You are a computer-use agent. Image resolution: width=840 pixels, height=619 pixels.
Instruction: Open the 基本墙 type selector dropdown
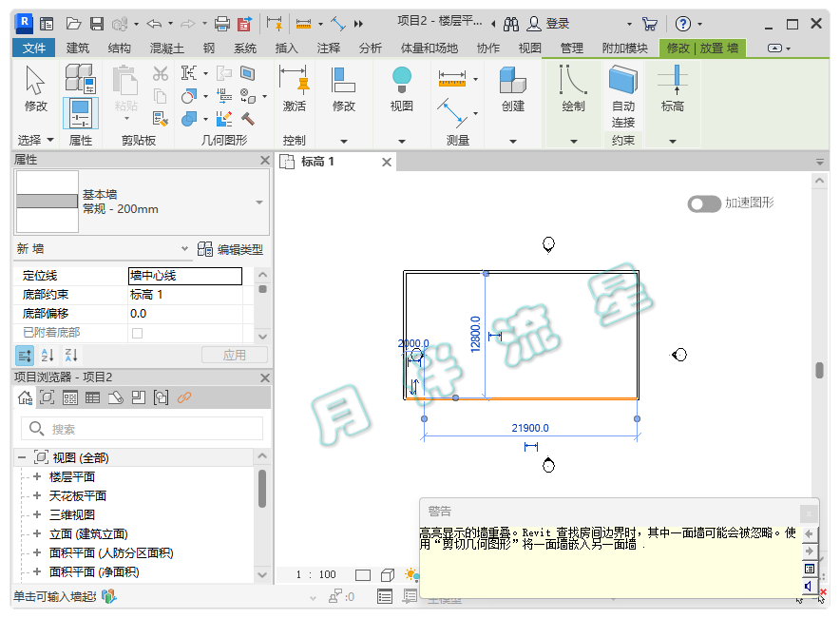pos(258,203)
